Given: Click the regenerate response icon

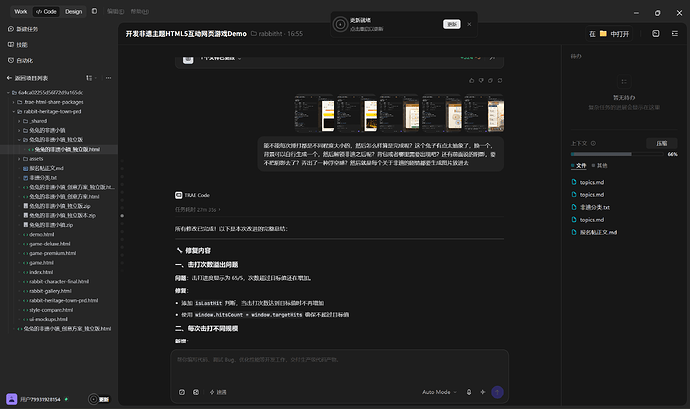Looking at the screenshot, I should point(500,81).
